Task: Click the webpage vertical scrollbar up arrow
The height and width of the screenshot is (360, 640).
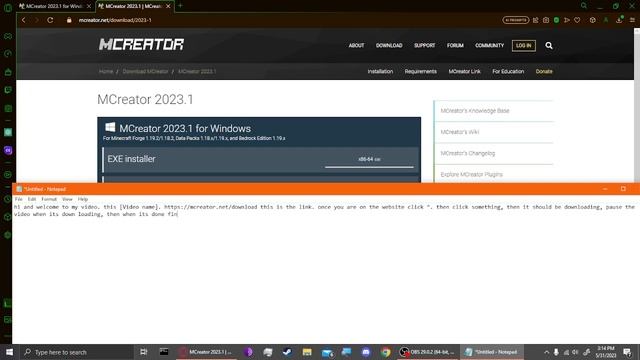Action: coord(637,31)
